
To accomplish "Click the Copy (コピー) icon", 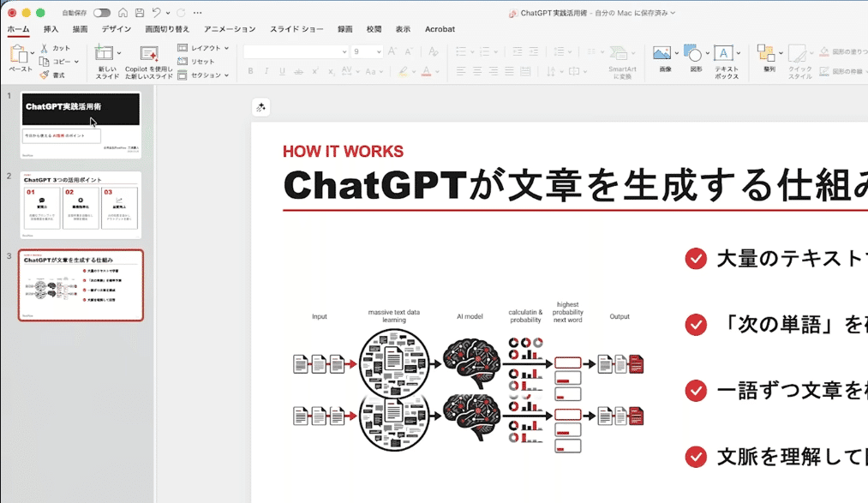I will coord(45,62).
